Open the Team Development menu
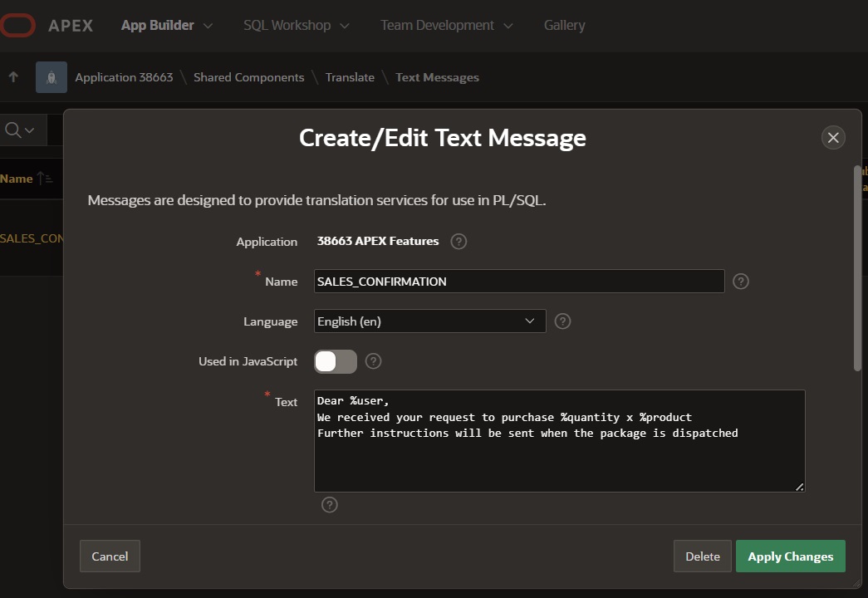Viewport: 868px width, 598px height. pos(437,26)
